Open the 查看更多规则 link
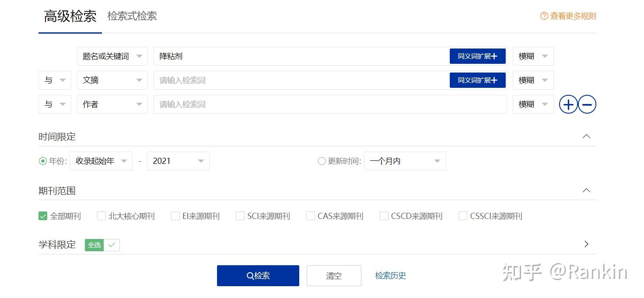 pos(573,16)
